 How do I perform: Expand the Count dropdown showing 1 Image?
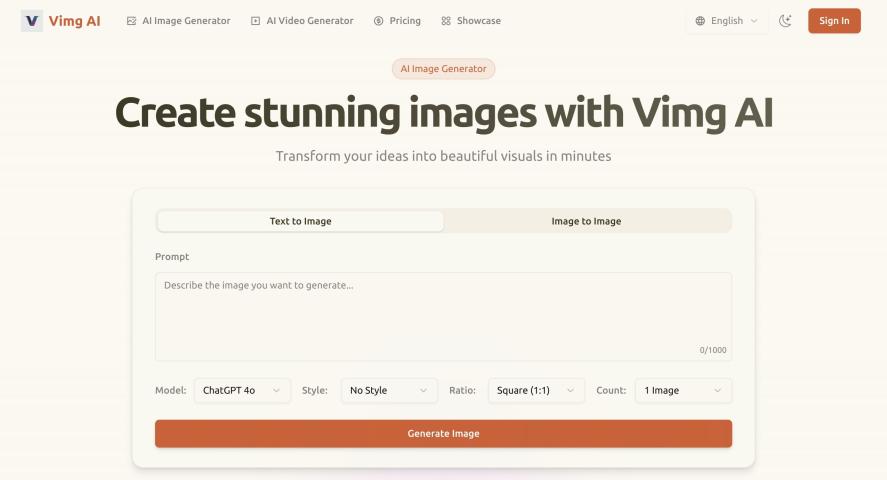(x=683, y=390)
